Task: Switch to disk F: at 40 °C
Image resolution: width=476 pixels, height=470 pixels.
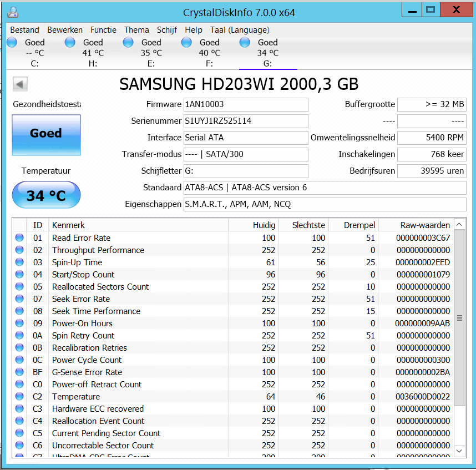Action: (x=210, y=53)
